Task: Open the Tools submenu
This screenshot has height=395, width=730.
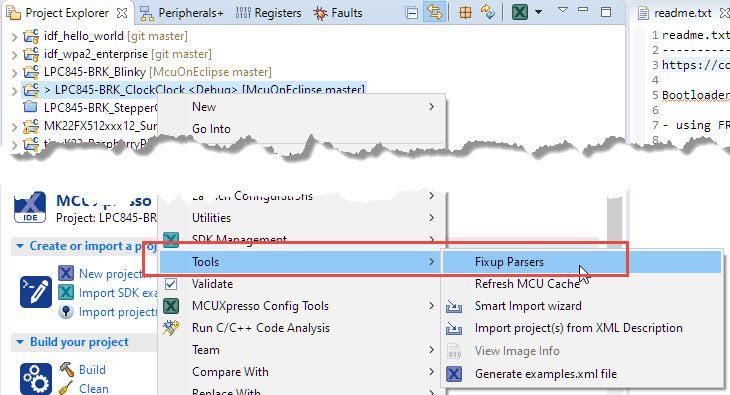Action: coord(299,262)
